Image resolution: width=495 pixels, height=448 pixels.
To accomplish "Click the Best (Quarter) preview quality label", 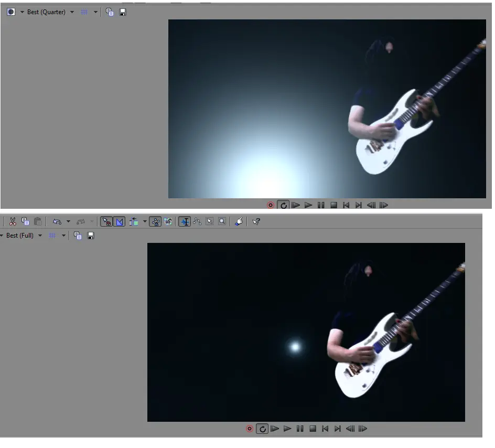I will pos(46,12).
